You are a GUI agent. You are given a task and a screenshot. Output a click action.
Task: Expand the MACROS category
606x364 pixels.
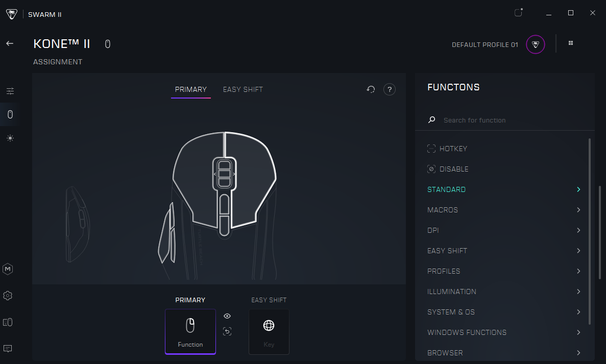(504, 210)
